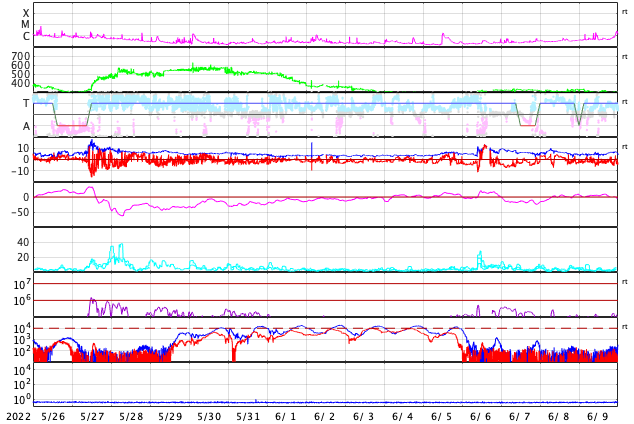Select the M flare-class axis label
The image size is (634, 424).
pyautogui.click(x=25, y=25)
